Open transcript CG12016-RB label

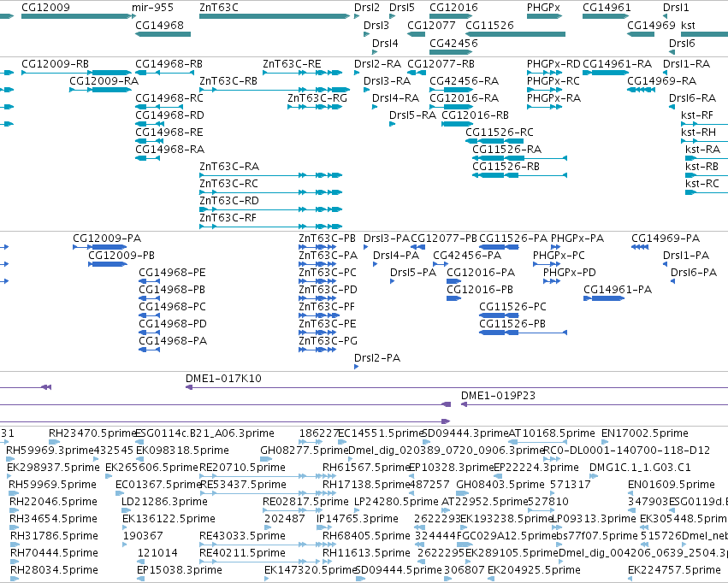pyautogui.click(x=475, y=115)
